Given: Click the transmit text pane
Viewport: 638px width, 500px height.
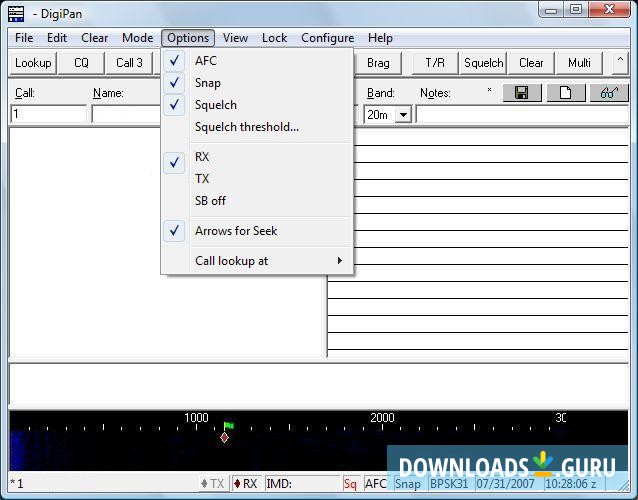Looking at the screenshot, I should (x=319, y=384).
